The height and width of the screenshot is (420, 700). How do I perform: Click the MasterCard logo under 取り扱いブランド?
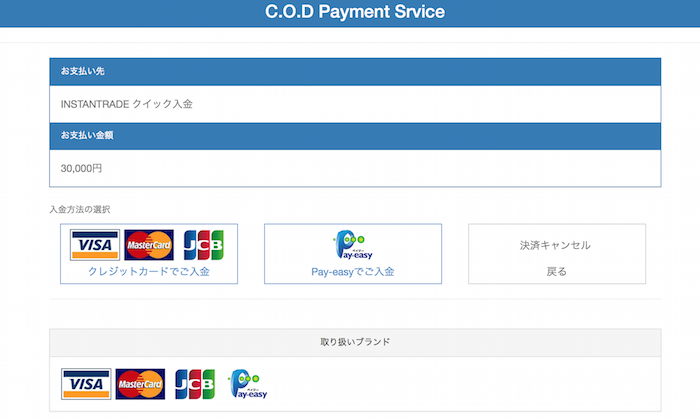(140, 384)
